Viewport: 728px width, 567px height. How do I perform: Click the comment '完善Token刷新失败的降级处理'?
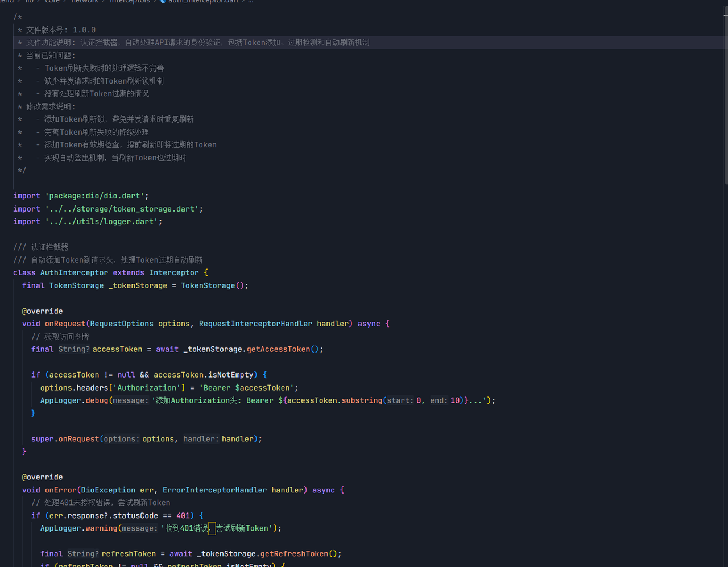97,132
